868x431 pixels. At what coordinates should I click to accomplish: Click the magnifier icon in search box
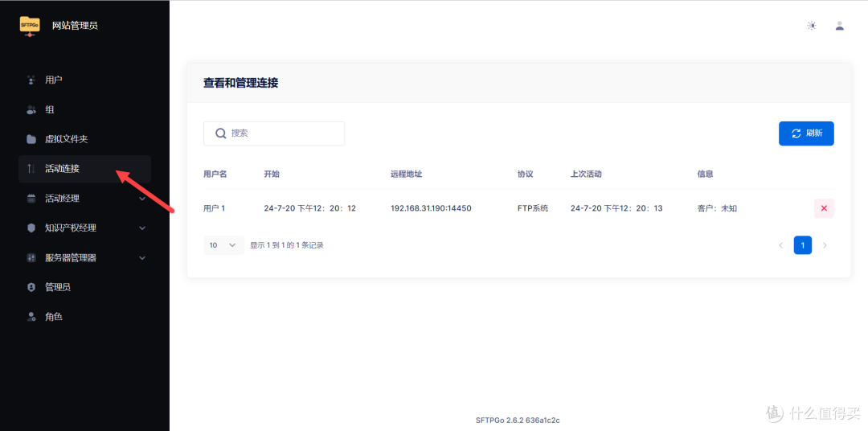[221, 133]
